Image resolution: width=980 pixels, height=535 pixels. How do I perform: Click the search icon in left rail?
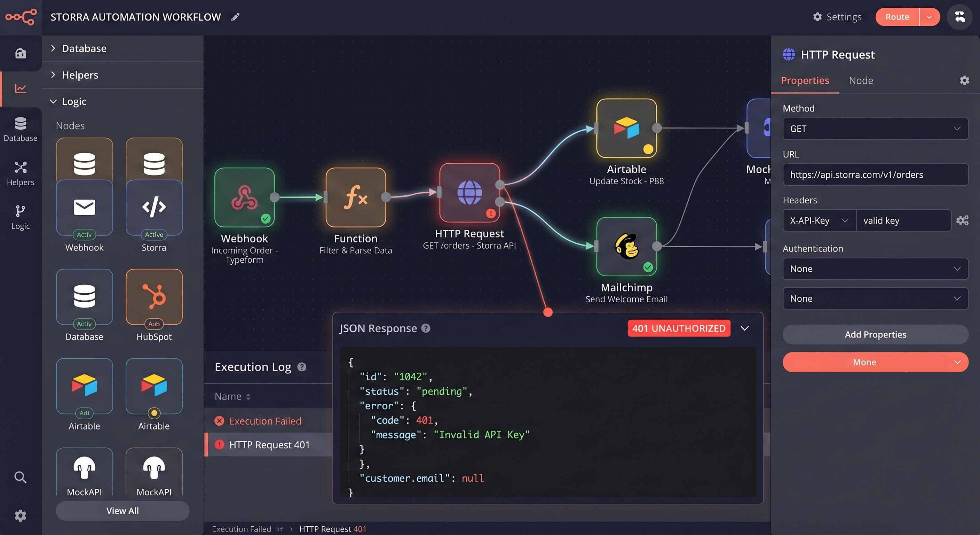click(x=21, y=477)
